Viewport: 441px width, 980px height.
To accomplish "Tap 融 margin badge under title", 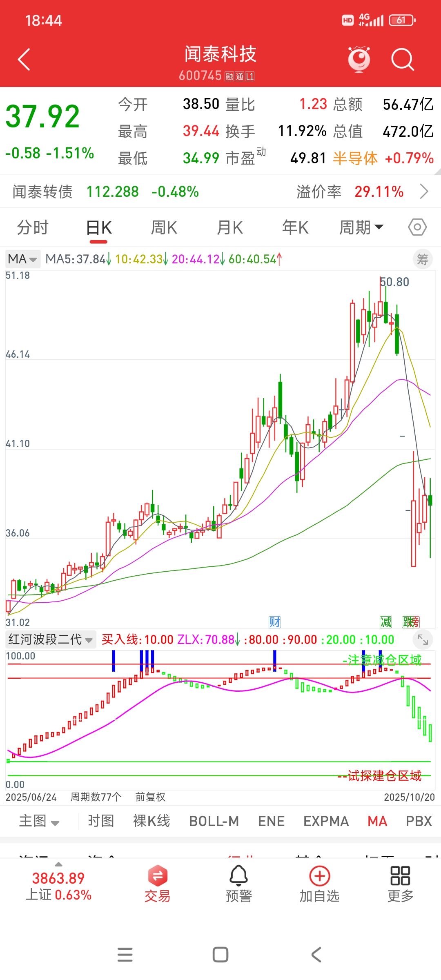I will click(229, 76).
